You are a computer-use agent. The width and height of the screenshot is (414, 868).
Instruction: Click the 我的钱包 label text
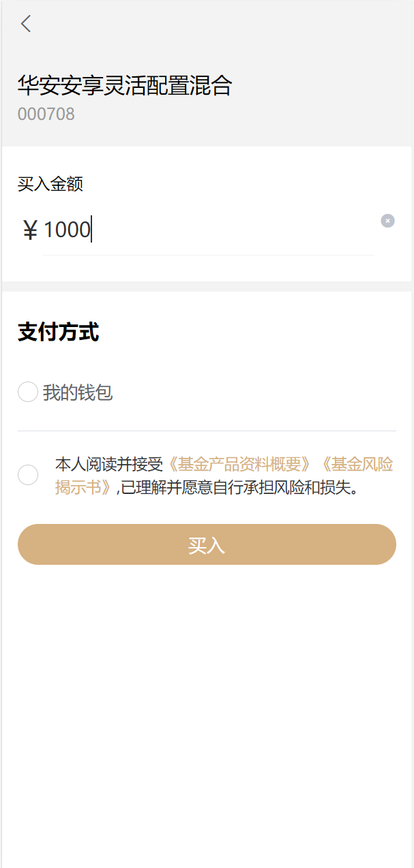[x=78, y=393]
